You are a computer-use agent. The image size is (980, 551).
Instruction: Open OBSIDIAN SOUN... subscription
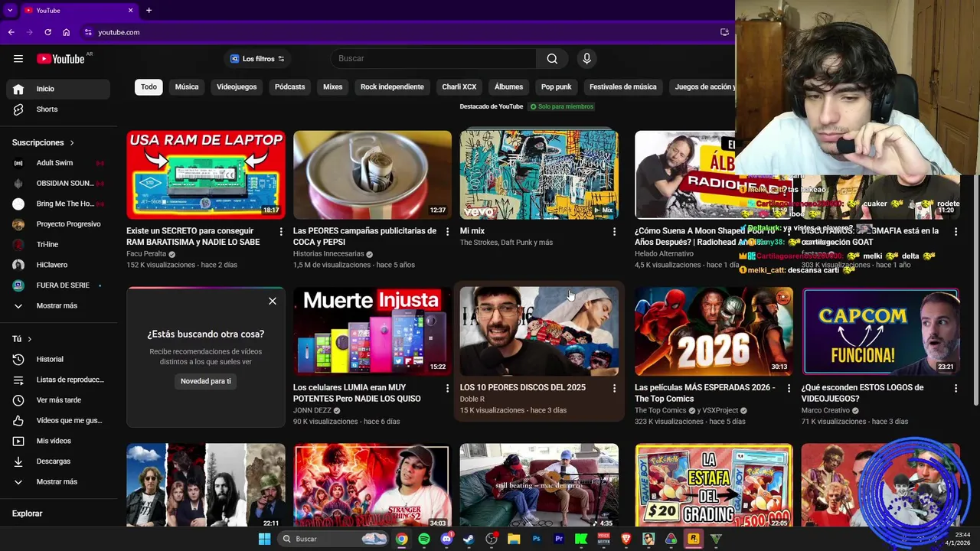pos(58,184)
